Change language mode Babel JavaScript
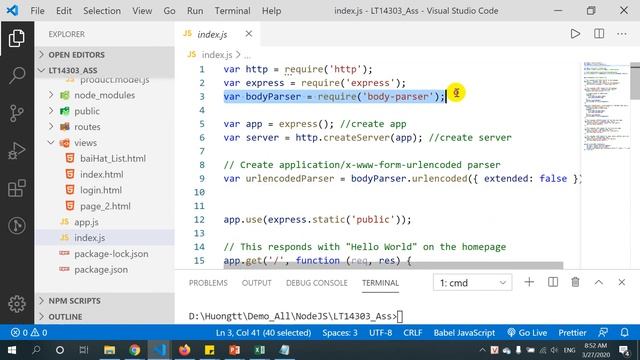Viewport: 640px width, 360px height. click(464, 333)
